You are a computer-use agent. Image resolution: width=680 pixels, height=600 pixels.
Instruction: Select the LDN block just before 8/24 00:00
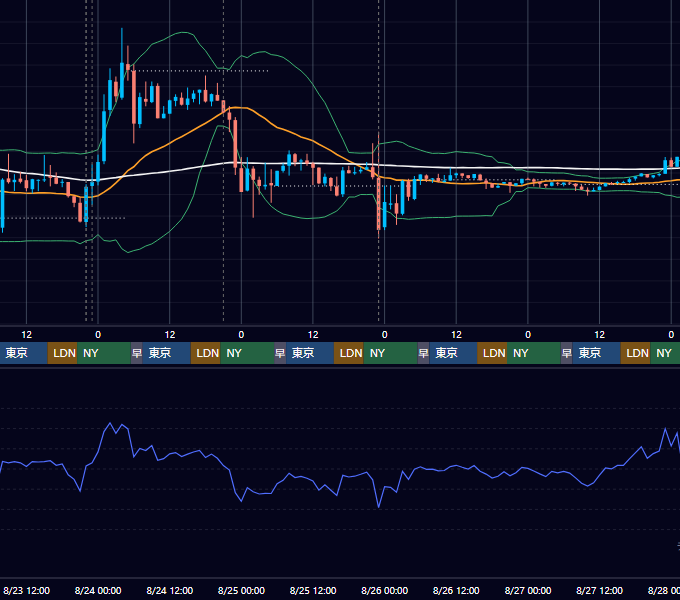(62, 353)
